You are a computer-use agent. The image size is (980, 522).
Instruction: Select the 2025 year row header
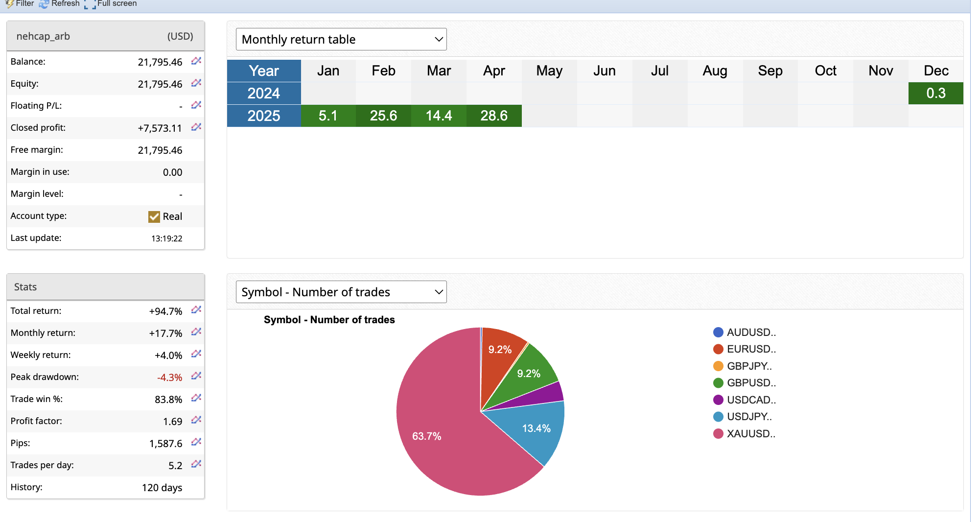(264, 116)
